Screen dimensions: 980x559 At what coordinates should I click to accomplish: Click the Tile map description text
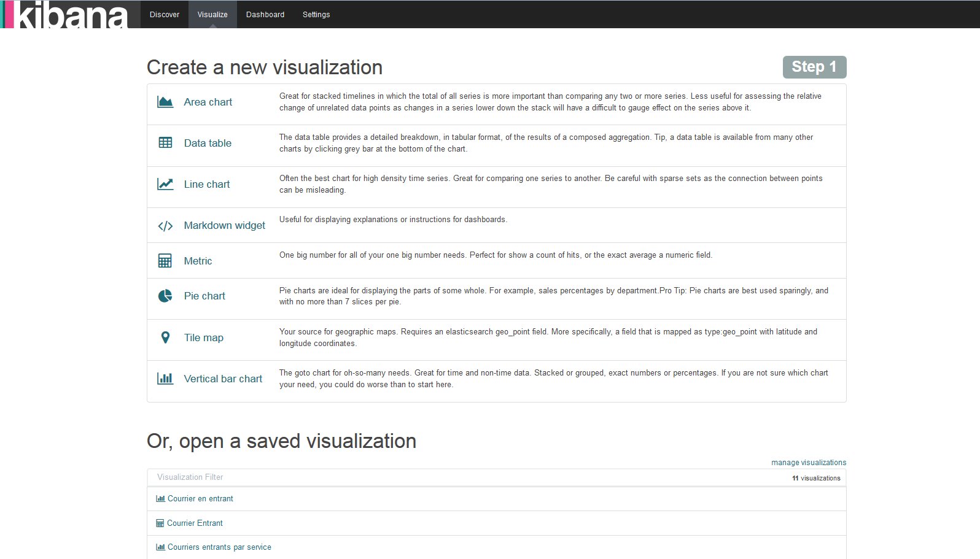pyautogui.click(x=548, y=337)
